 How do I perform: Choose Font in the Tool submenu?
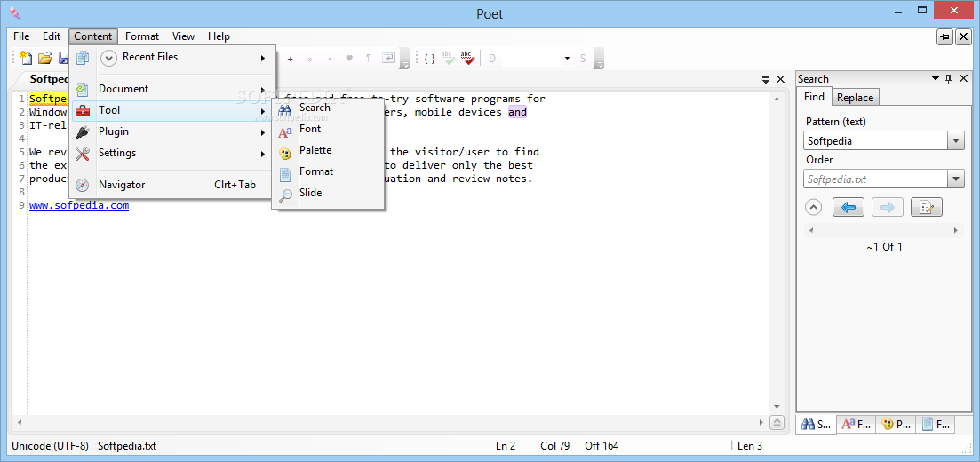pos(328,130)
